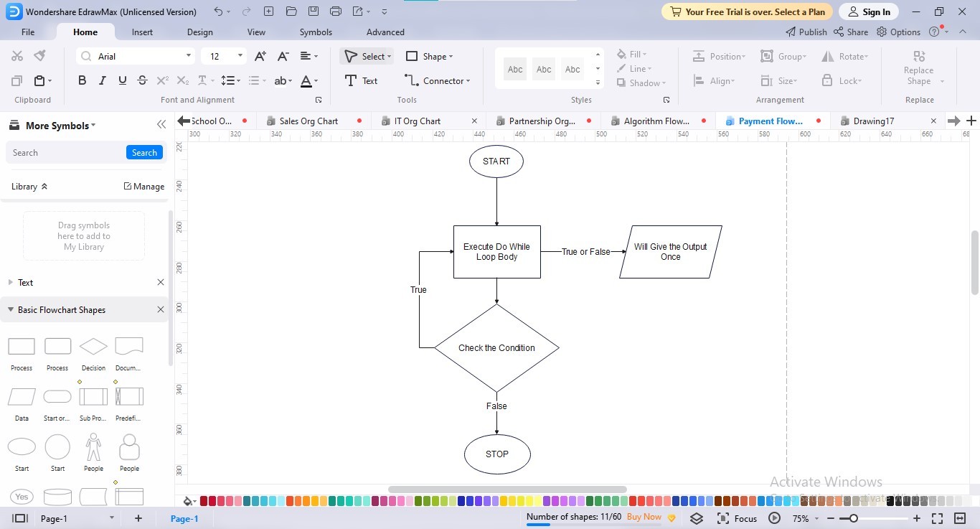Collapse Basic Flowchart Shapes section
The image size is (980, 529).
pos(11,310)
